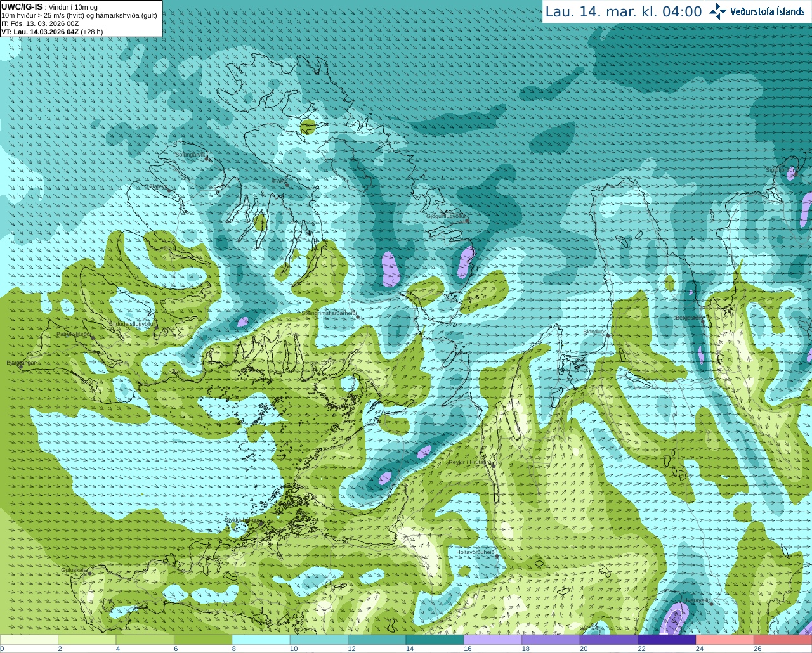Click the Veðurstofa Íslands logo symbol

pyautogui.click(x=718, y=11)
